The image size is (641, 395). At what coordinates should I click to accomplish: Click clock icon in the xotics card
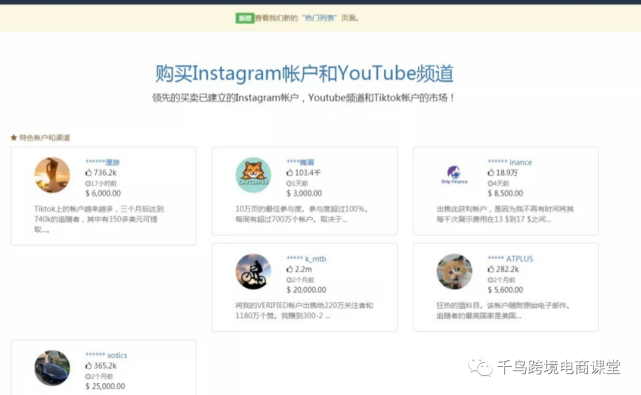(88, 376)
